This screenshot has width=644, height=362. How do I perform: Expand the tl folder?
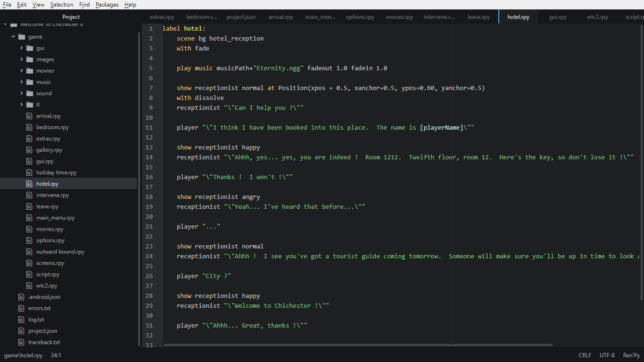click(21, 104)
